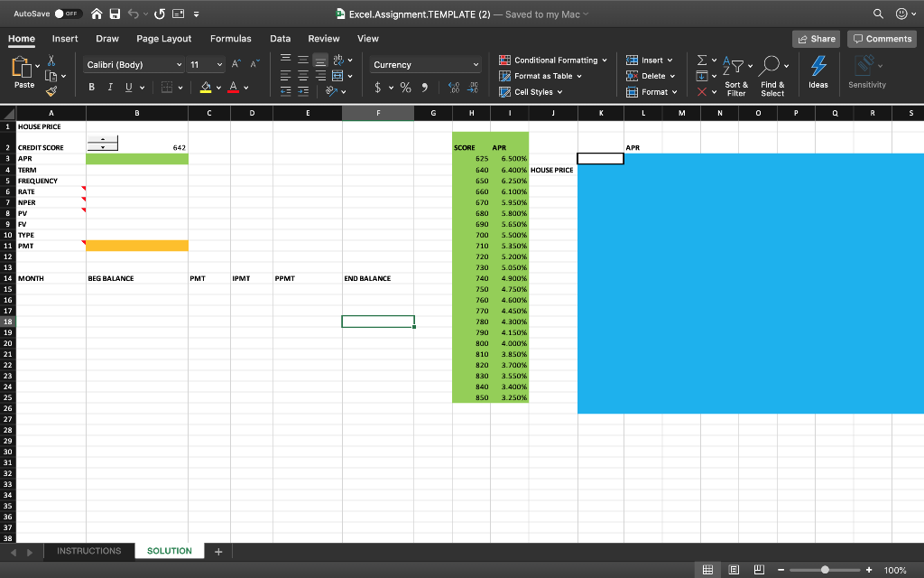The image size is (924, 578).
Task: Toggle bold formatting
Action: [x=92, y=86]
